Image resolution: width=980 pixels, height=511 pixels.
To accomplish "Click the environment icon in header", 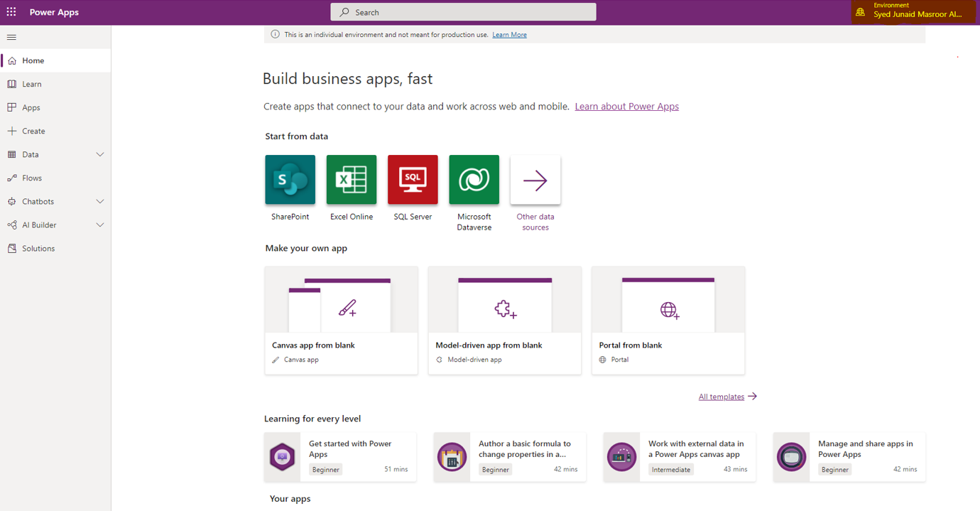I will [861, 12].
